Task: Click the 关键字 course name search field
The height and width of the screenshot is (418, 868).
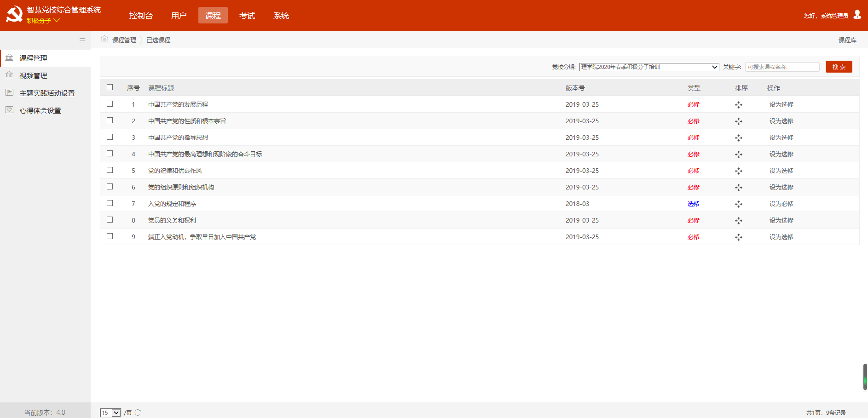Action: coord(782,67)
